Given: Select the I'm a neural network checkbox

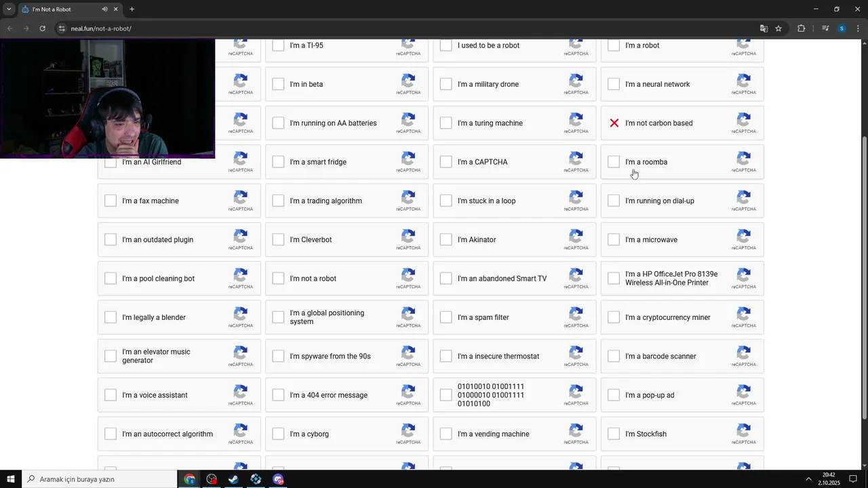Looking at the screenshot, I should [614, 84].
